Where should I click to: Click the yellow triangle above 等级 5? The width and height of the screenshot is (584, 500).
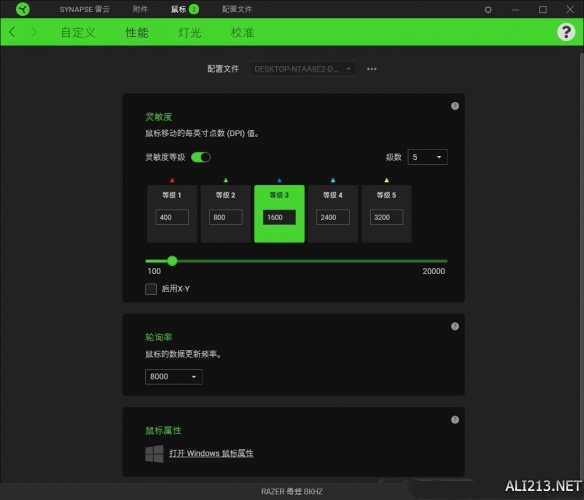(387, 180)
